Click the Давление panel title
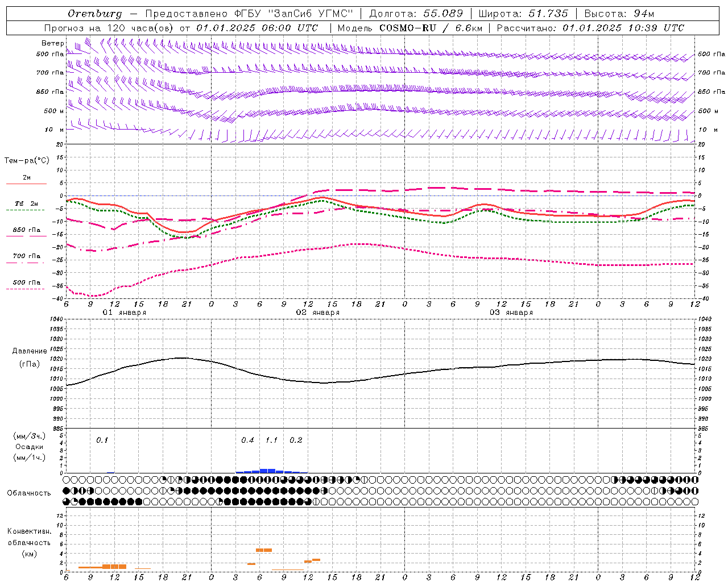Screen dimensions: 728x582 [x=30, y=351]
